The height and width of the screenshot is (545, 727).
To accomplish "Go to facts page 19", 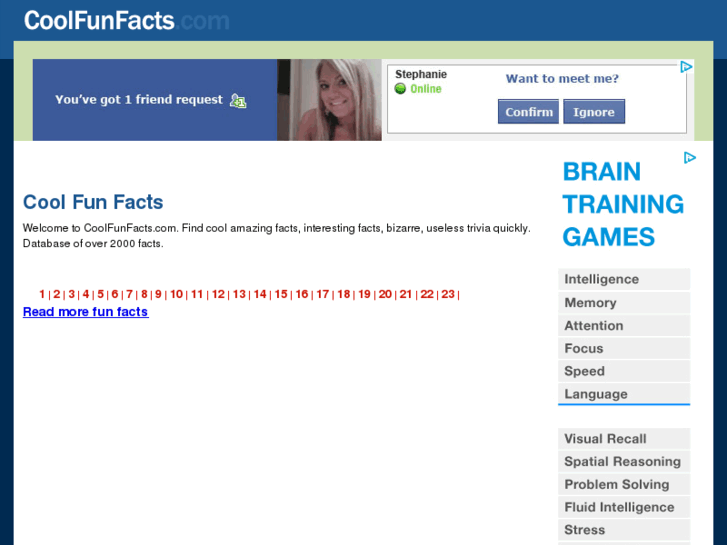I will pyautogui.click(x=364, y=294).
